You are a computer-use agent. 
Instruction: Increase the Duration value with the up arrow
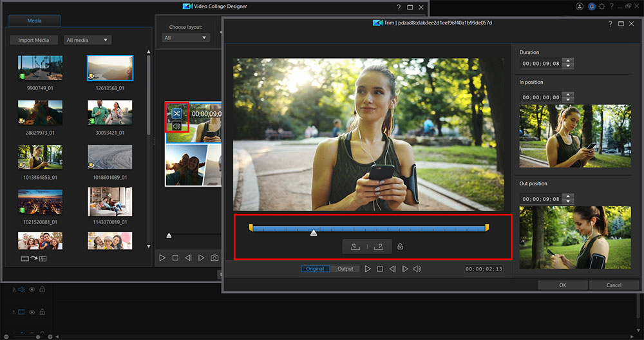567,61
